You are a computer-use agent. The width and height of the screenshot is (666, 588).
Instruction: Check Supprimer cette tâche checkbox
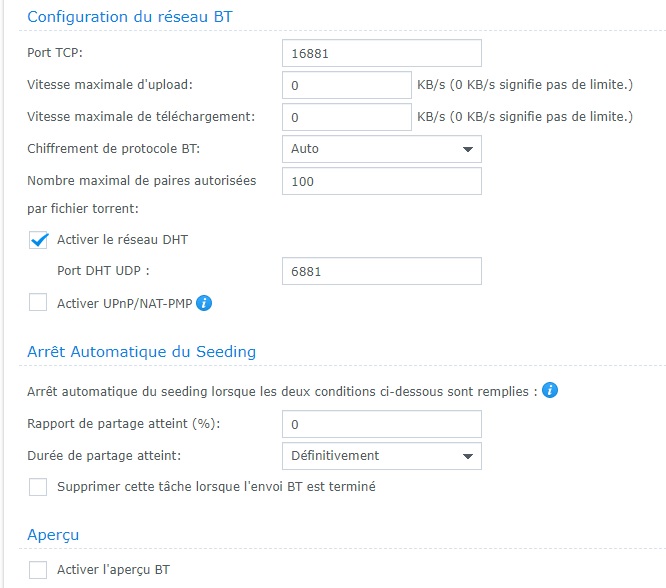point(39,487)
